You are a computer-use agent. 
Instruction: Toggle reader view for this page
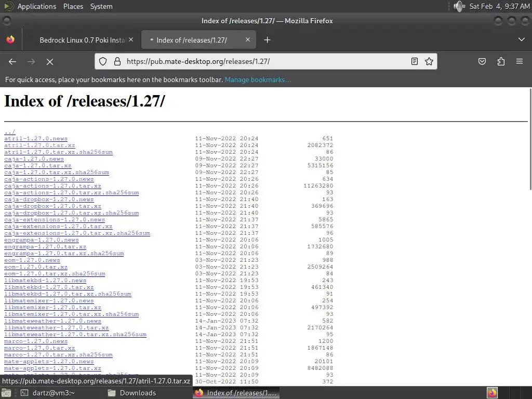[x=414, y=61]
